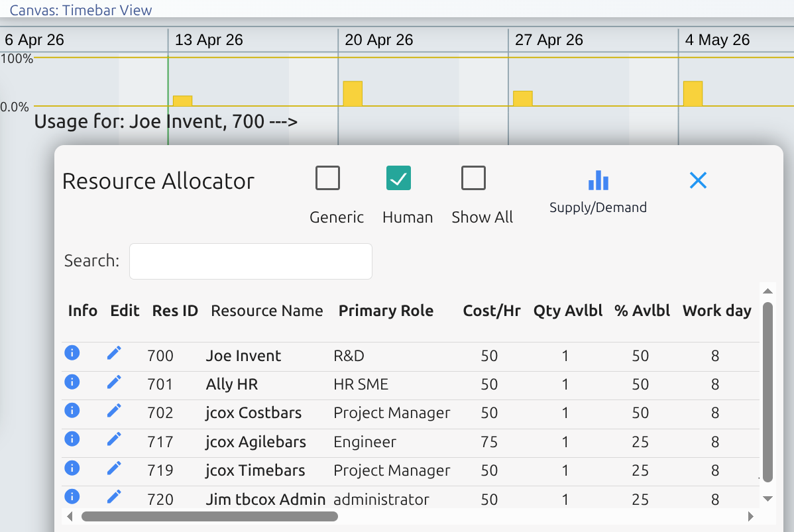Viewport: 794px width, 532px height.
Task: Sort by Primary Role column header
Action: (386, 310)
